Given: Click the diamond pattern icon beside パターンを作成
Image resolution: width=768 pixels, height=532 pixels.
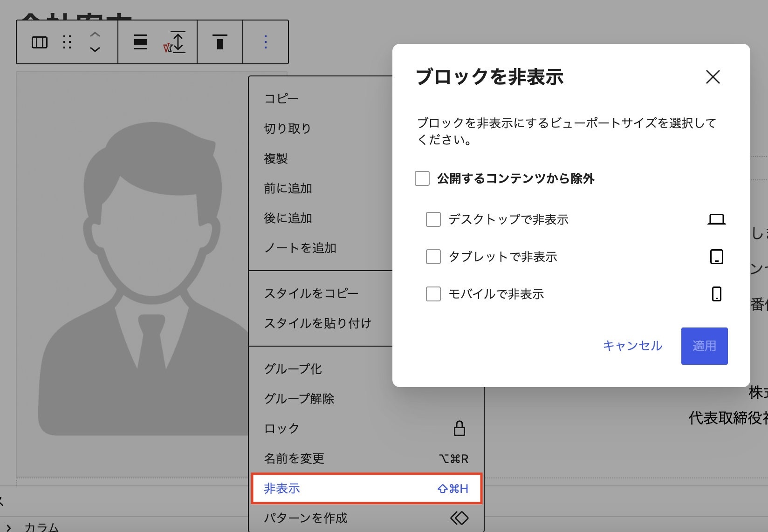Looking at the screenshot, I should [x=459, y=518].
